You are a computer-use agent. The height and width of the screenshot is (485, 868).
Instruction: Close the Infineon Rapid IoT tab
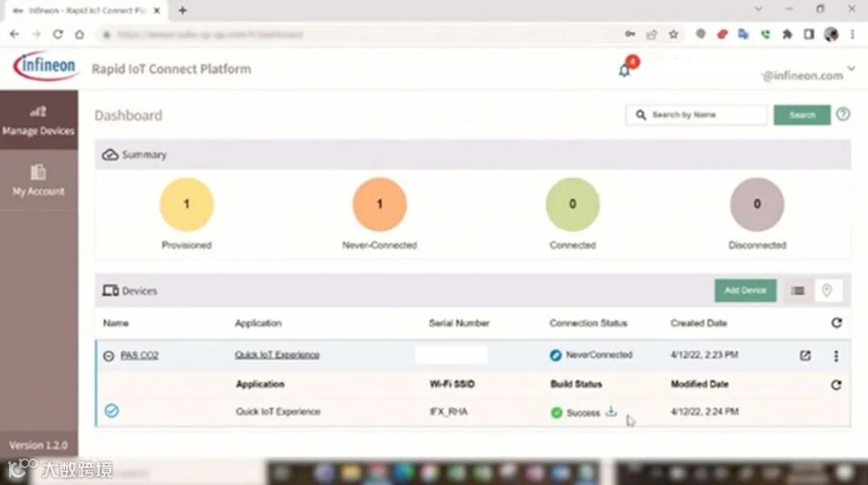point(157,10)
